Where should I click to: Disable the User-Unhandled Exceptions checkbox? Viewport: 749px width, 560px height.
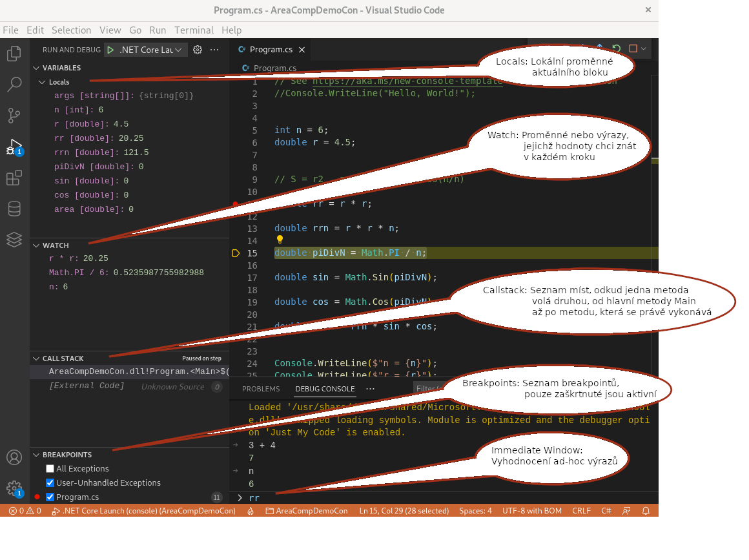[x=50, y=483]
